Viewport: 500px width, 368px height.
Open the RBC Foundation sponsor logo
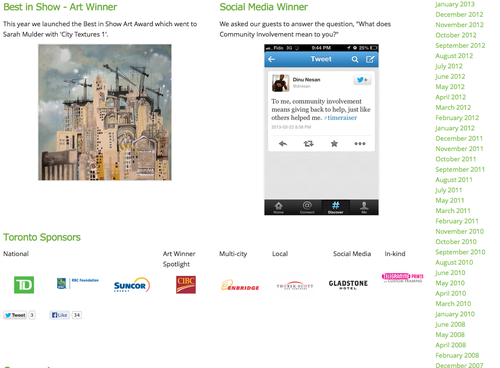pyautogui.click(x=78, y=283)
